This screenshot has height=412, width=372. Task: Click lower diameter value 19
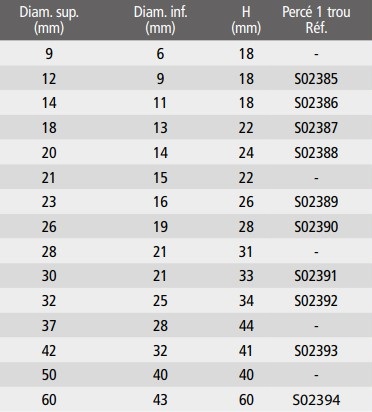pyautogui.click(x=160, y=227)
